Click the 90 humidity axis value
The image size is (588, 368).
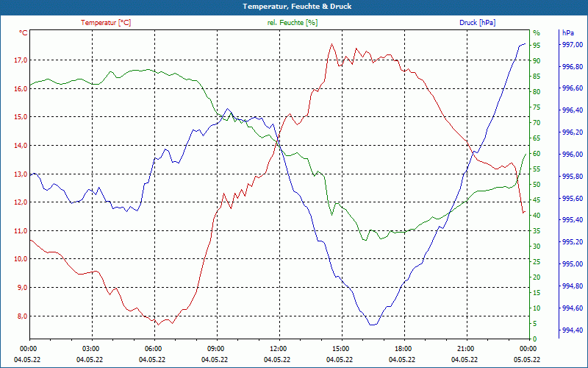pos(537,60)
